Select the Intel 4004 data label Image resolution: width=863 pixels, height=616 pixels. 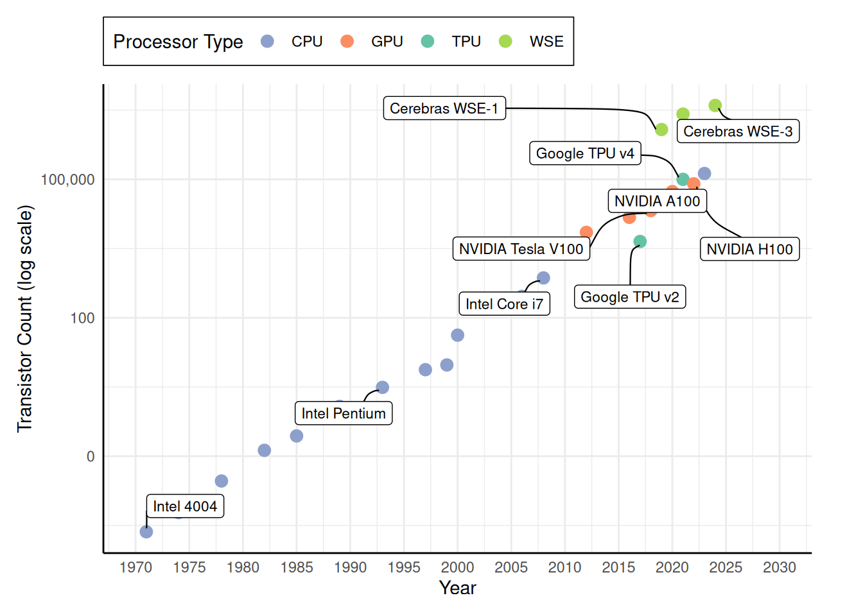(x=185, y=506)
